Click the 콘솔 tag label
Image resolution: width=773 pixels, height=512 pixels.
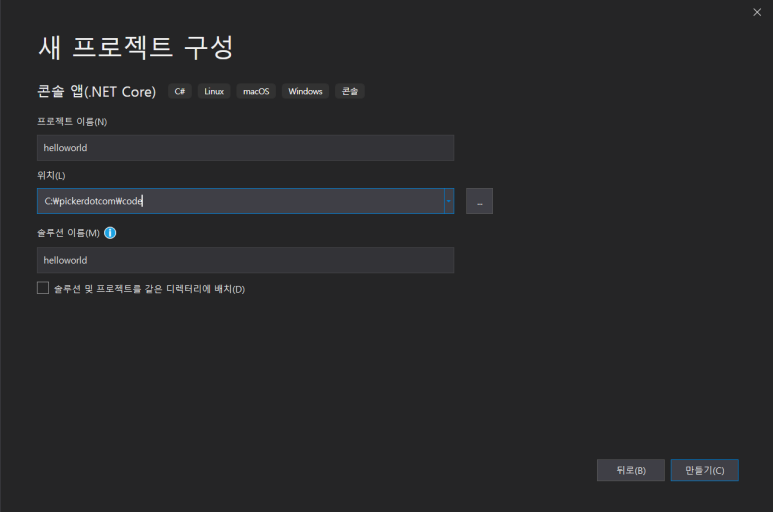point(350,91)
